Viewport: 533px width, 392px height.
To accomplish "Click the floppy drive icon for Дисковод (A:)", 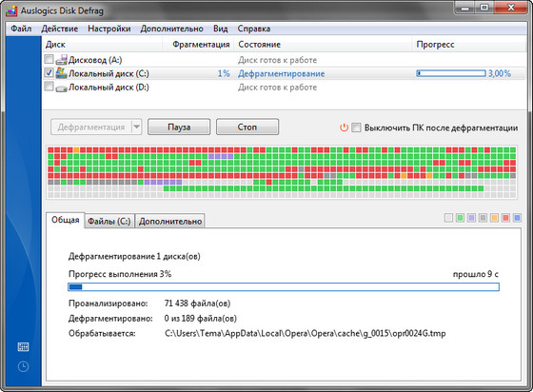I will 62,60.
